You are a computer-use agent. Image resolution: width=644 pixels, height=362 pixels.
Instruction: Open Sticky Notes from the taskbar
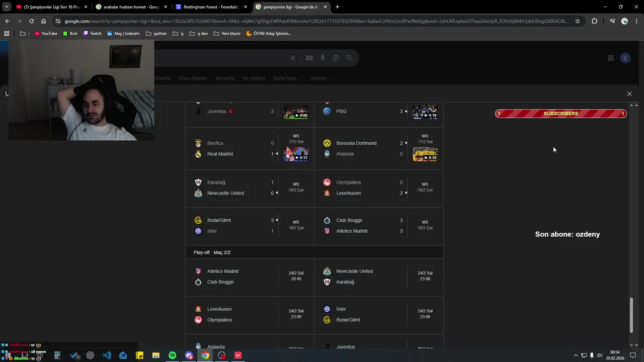point(140,355)
